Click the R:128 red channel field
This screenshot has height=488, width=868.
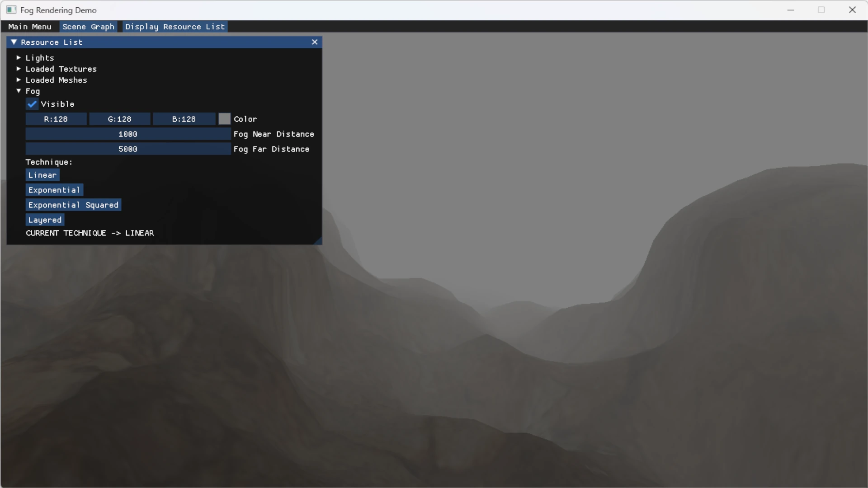56,119
